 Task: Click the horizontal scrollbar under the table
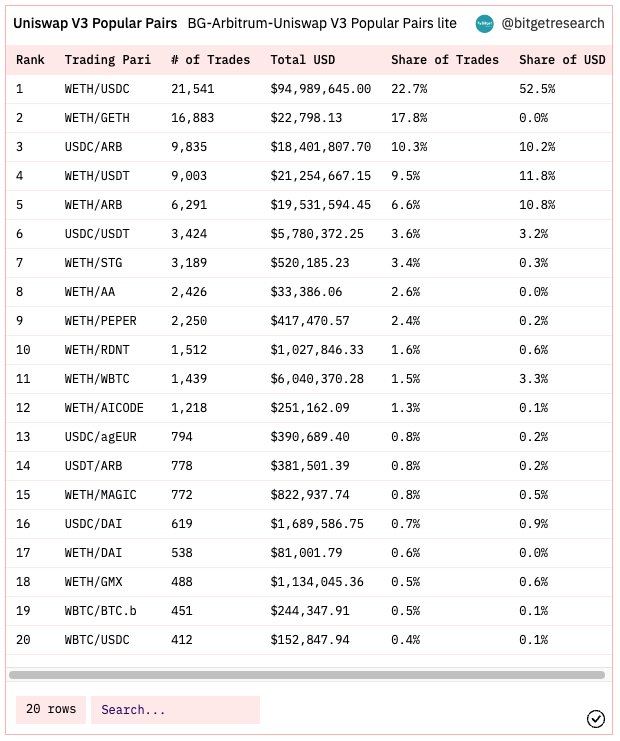point(307,675)
